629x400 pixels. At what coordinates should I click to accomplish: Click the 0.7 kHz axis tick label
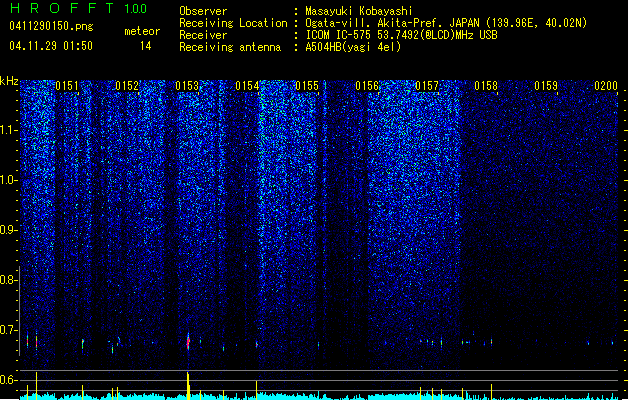click(9, 330)
